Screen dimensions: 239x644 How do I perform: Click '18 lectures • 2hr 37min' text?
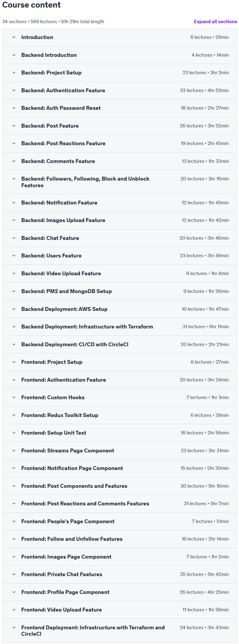point(205,108)
